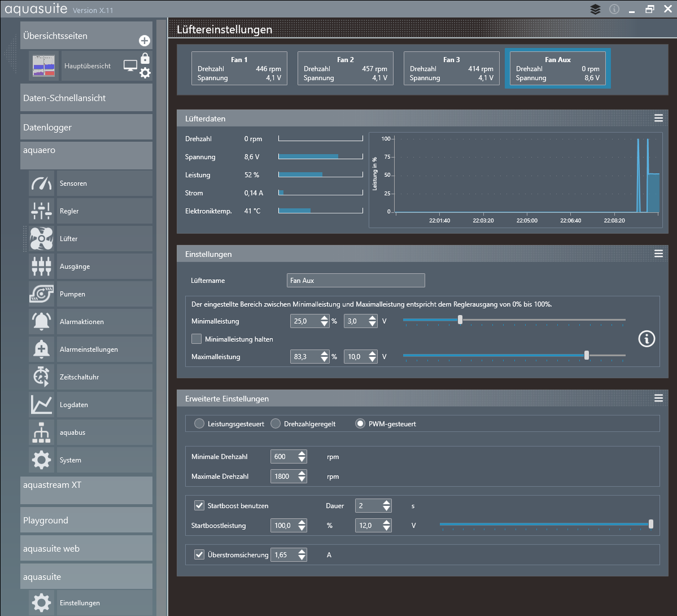Open the Datenlogger section
This screenshot has width=677, height=616.
pos(86,127)
